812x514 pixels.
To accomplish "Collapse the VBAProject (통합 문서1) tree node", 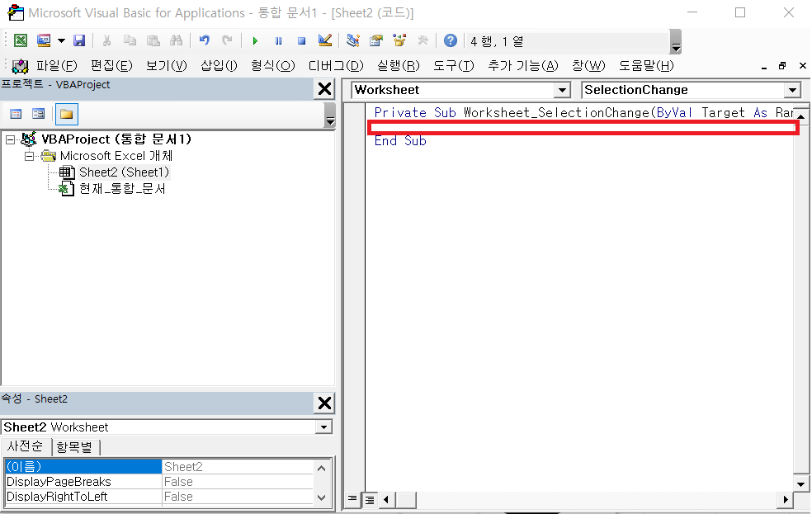I will [x=10, y=139].
